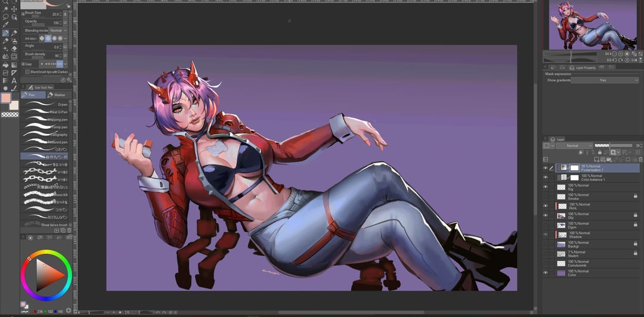Screen dimensions: 644x317
Task: Delete sub tool with trash icon
Action: [69, 230]
